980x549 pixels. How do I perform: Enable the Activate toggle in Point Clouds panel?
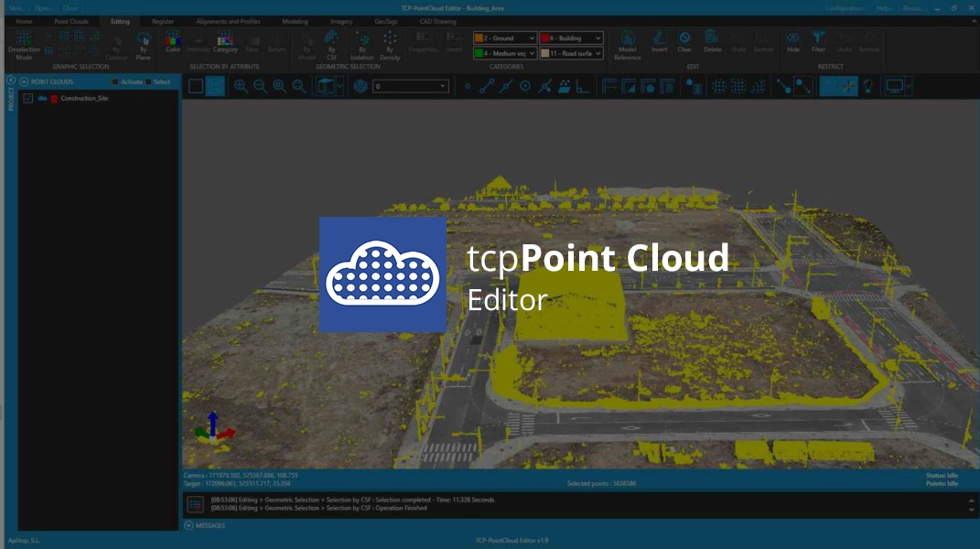click(114, 81)
